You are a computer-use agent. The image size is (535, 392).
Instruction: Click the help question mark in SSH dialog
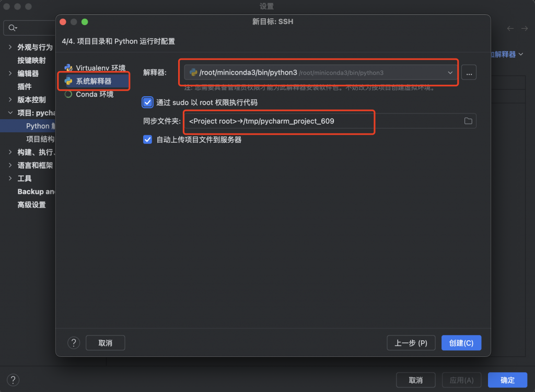click(x=74, y=342)
